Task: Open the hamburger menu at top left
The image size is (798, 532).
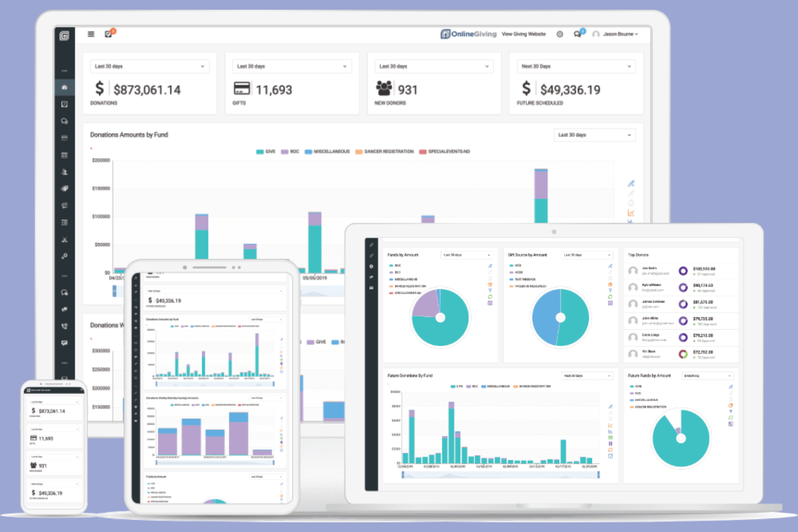Action: pyautogui.click(x=91, y=33)
